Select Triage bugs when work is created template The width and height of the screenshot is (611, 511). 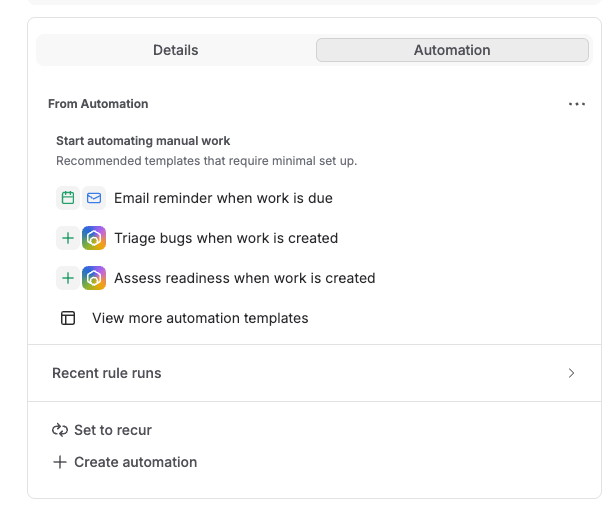pyautogui.click(x=226, y=238)
